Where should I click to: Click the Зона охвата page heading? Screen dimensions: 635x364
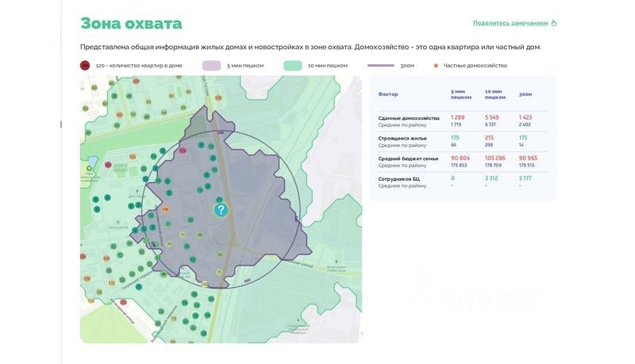tap(131, 24)
